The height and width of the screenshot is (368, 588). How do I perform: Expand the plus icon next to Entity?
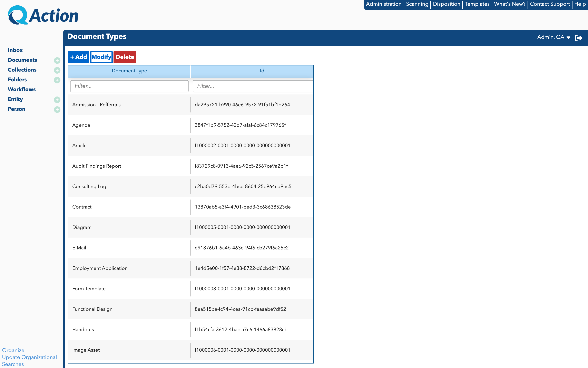pyautogui.click(x=57, y=100)
